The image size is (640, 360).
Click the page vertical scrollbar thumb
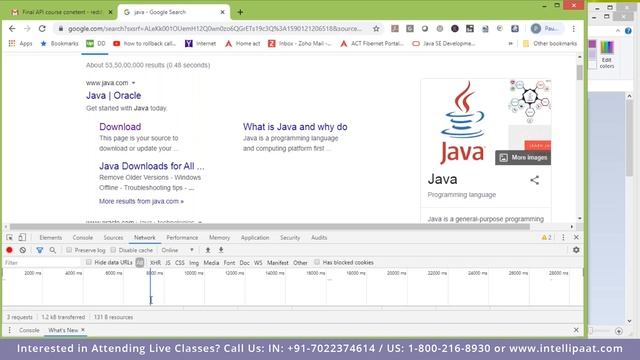click(x=580, y=73)
